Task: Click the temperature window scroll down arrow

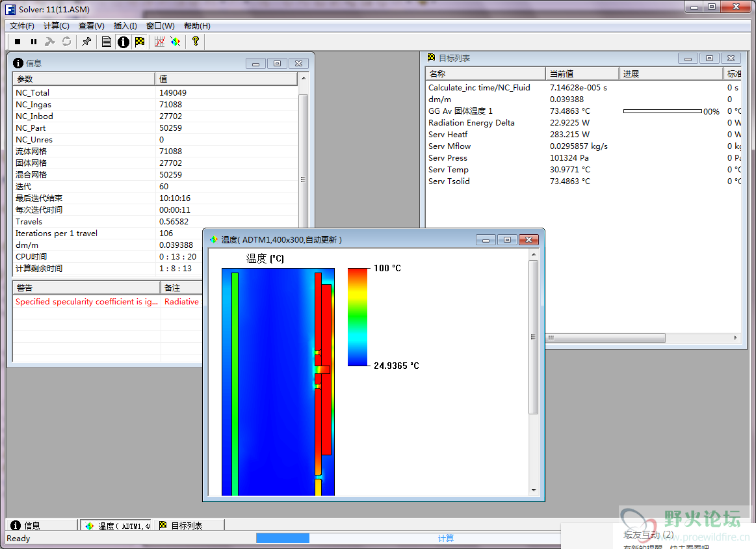Action: pos(533,490)
